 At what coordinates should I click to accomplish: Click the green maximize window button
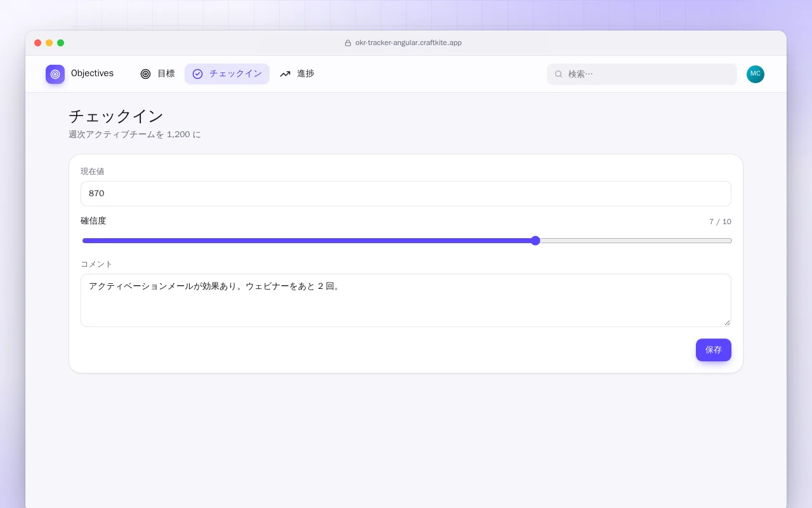pos(61,43)
